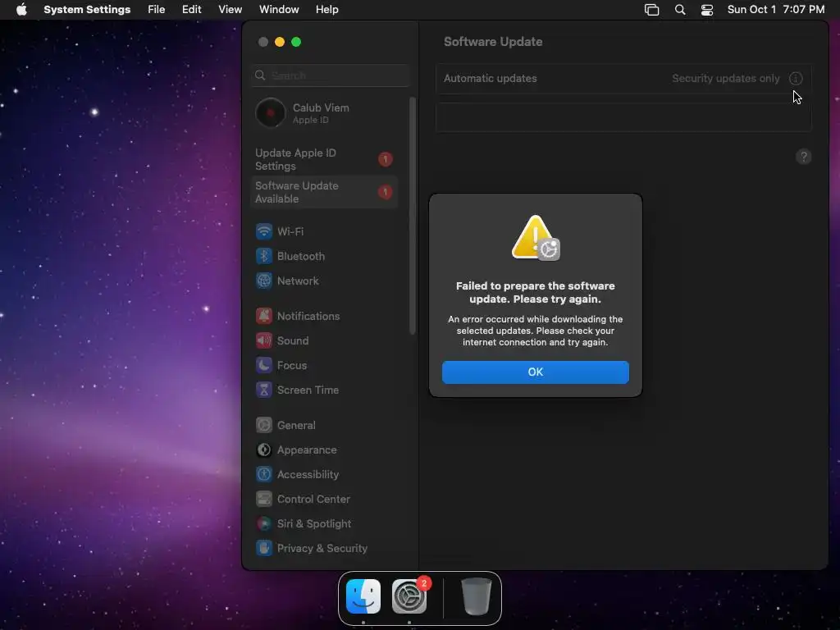The width and height of the screenshot is (840, 630).
Task: Open the Siri & Spotlight icon
Action: click(264, 524)
